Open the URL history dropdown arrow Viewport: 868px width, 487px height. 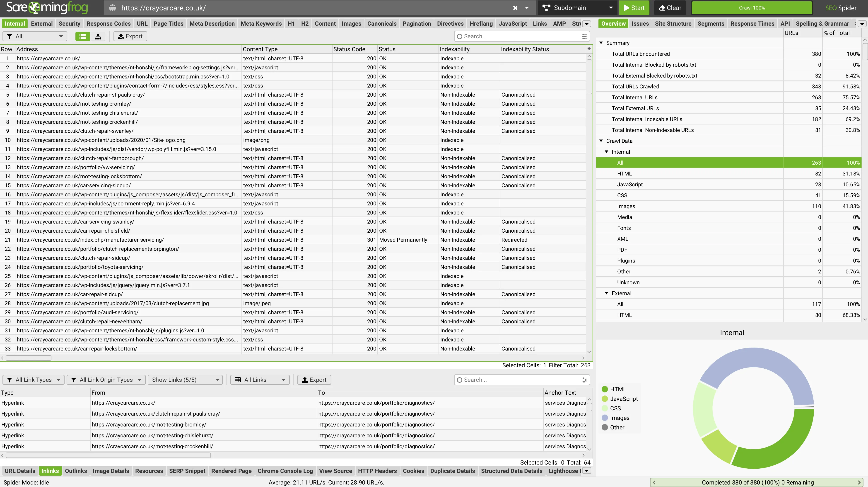[527, 8]
